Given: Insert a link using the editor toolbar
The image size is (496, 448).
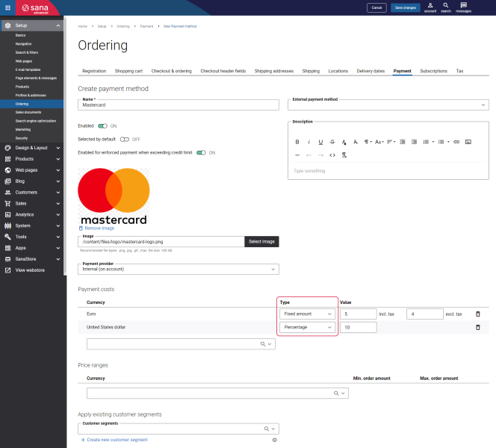Looking at the screenshot, I should click(456, 141).
